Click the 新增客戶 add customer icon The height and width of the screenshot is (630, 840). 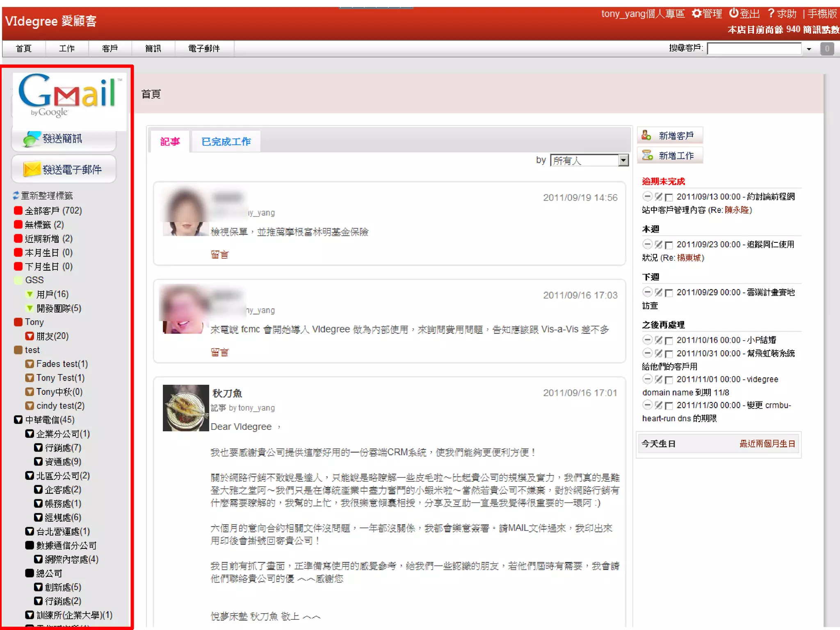(646, 135)
